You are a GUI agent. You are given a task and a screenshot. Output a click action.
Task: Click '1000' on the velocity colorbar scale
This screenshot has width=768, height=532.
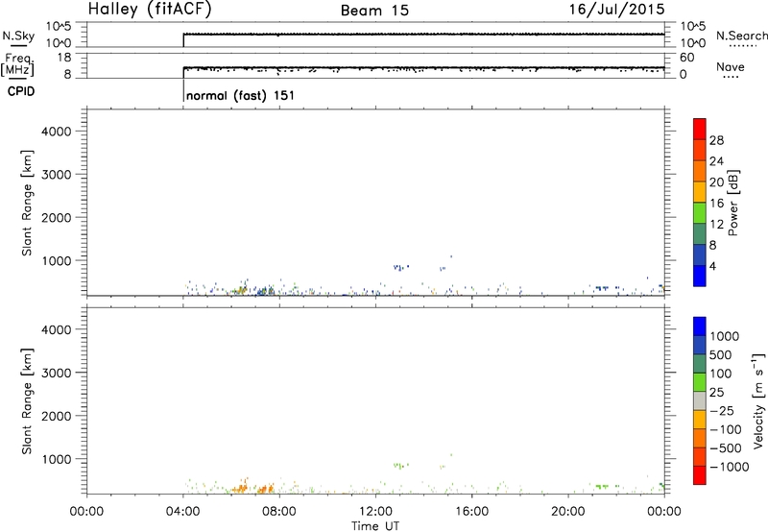pos(725,336)
